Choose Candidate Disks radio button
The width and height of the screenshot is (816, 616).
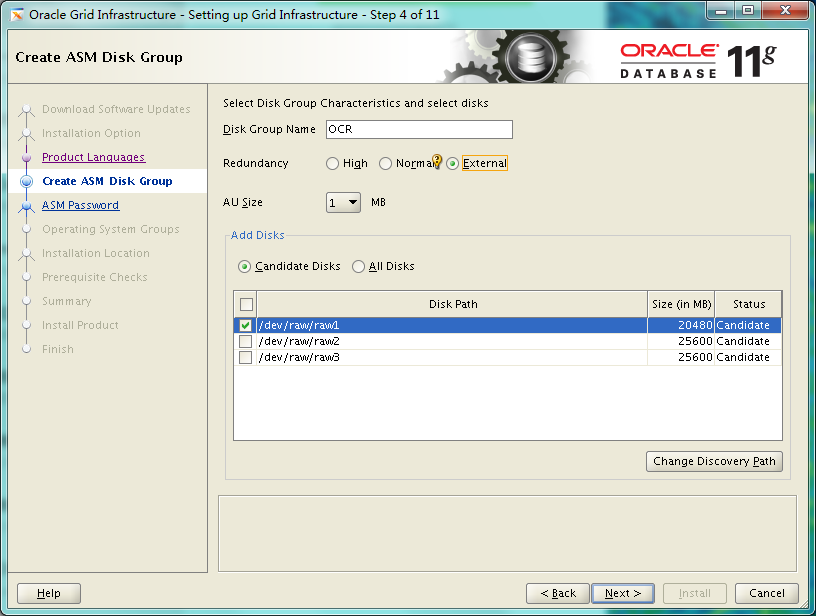pos(244,267)
